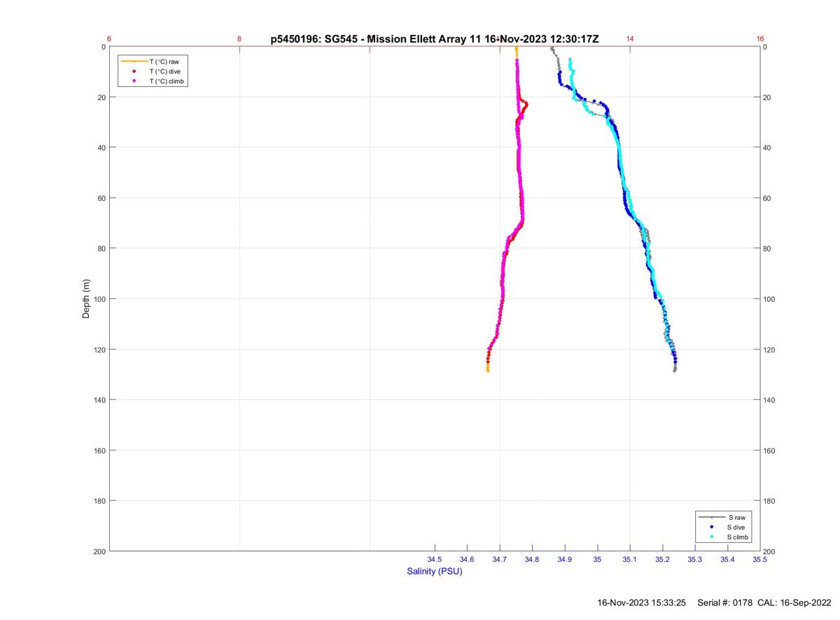Click the footer text "CAL: 16-Sep-2022"
Screen dimensions: 840x620
794,602
